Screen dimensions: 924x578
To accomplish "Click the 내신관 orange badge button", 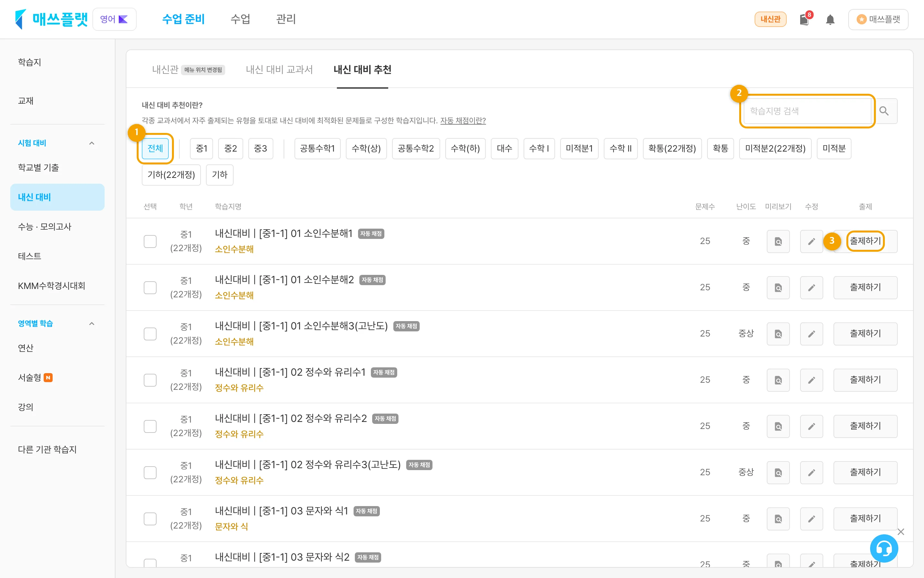I will 770,19.
